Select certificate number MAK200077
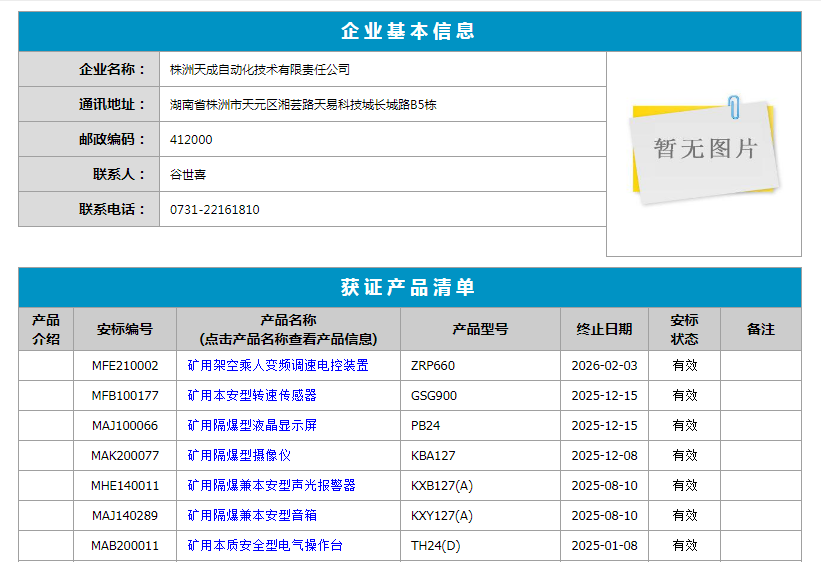Image resolution: width=821 pixels, height=562 pixels. point(125,456)
